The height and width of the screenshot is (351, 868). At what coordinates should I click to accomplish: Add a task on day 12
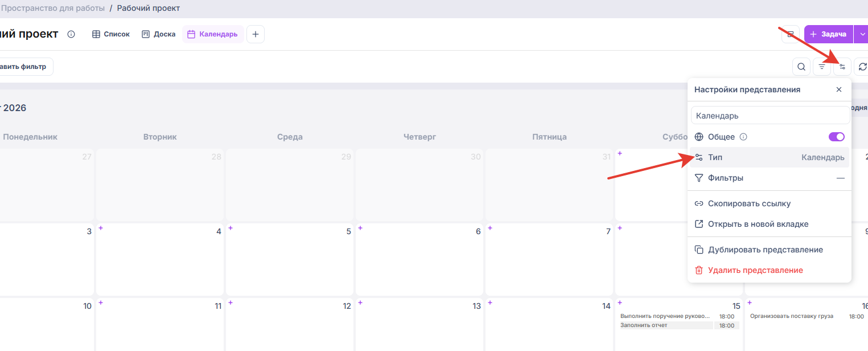click(x=231, y=303)
